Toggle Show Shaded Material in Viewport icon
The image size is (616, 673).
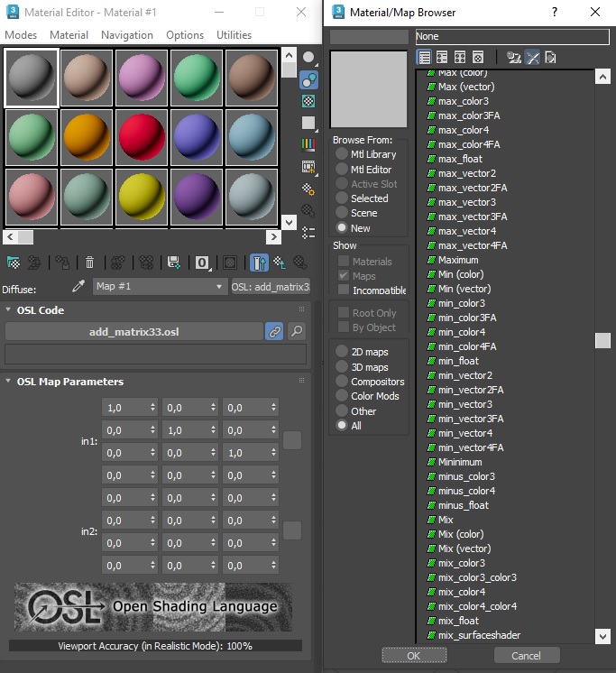(230, 263)
